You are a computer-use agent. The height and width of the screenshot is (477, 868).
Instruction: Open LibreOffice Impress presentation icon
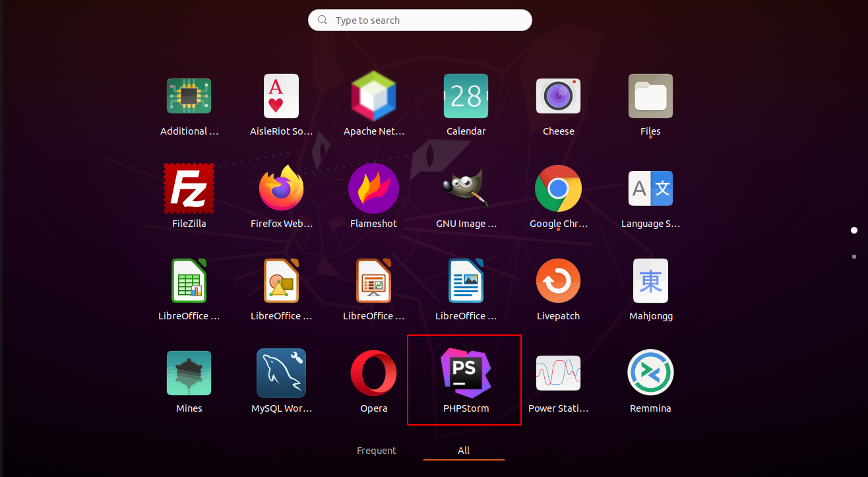click(373, 281)
